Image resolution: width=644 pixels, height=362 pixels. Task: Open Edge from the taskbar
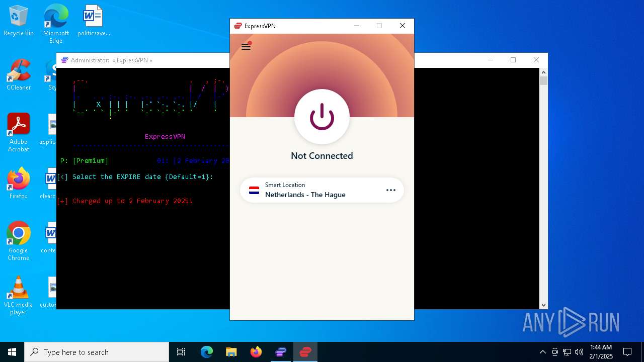tap(207, 352)
